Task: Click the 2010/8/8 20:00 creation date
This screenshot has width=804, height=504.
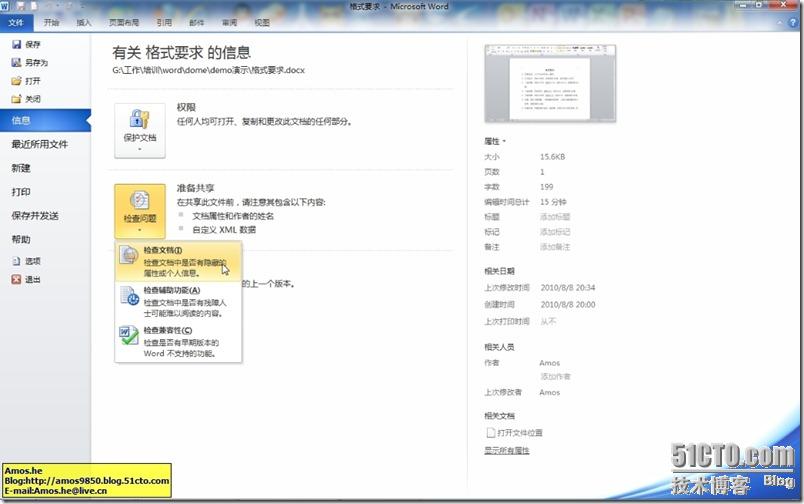Action: point(568,305)
